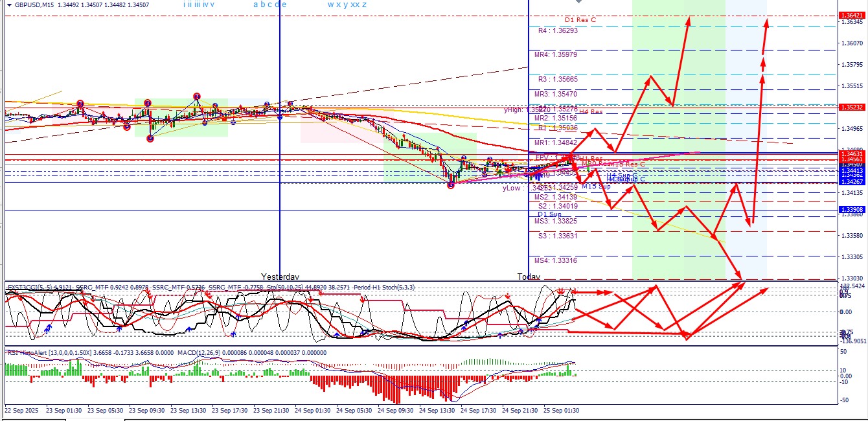
Task: Select the 'M15 Sup' label
Action: (x=596, y=187)
